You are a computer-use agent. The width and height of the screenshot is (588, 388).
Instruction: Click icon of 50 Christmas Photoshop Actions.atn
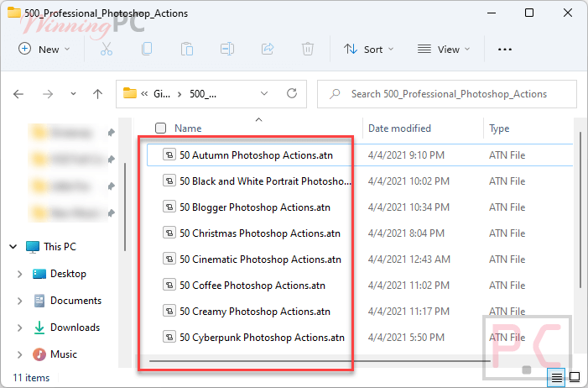169,233
